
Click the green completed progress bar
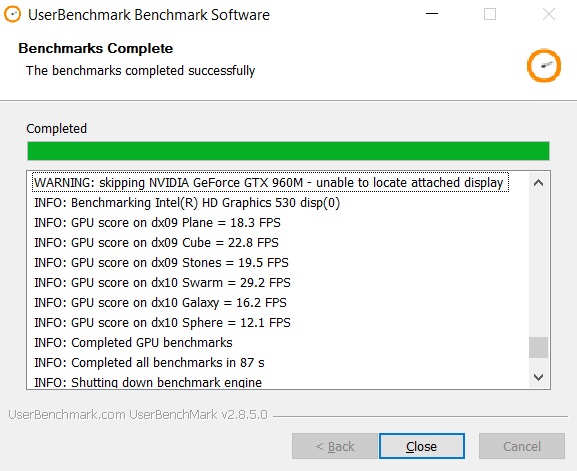(288, 151)
